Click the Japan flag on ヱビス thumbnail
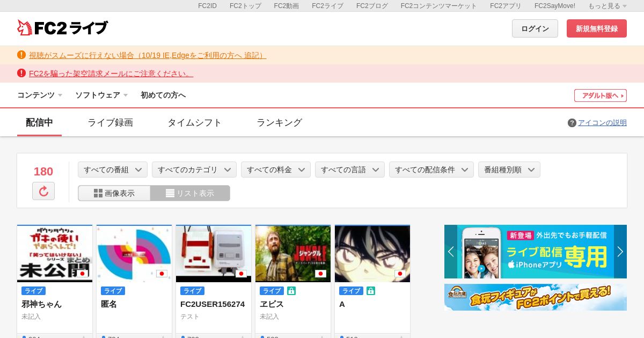Image resolution: width=644 pixels, height=338 pixels. click(320, 274)
